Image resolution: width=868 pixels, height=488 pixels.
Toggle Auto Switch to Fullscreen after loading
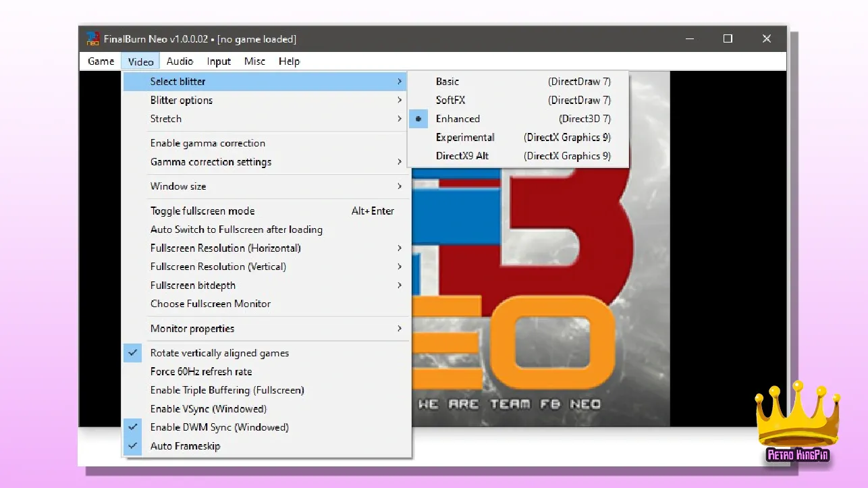tap(265, 229)
